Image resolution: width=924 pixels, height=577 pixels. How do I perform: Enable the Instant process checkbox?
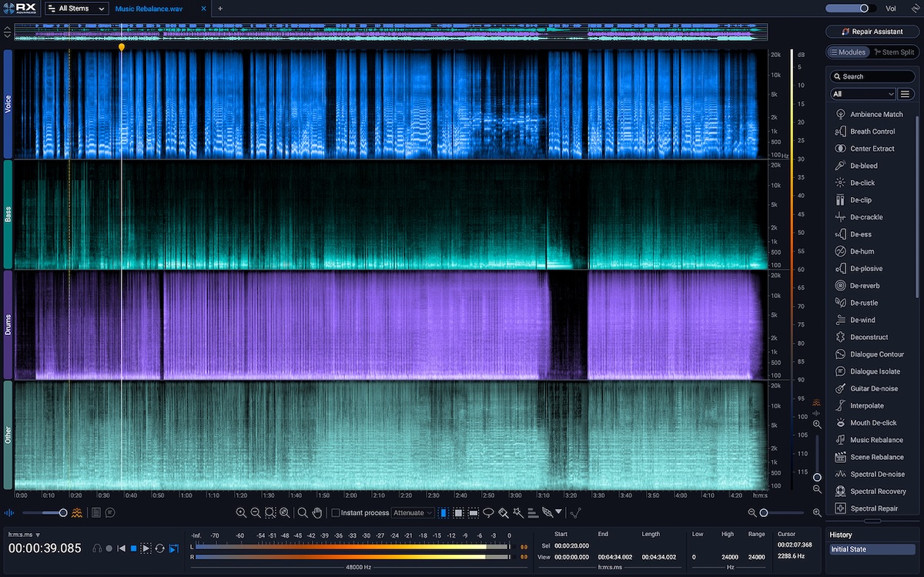coord(336,512)
